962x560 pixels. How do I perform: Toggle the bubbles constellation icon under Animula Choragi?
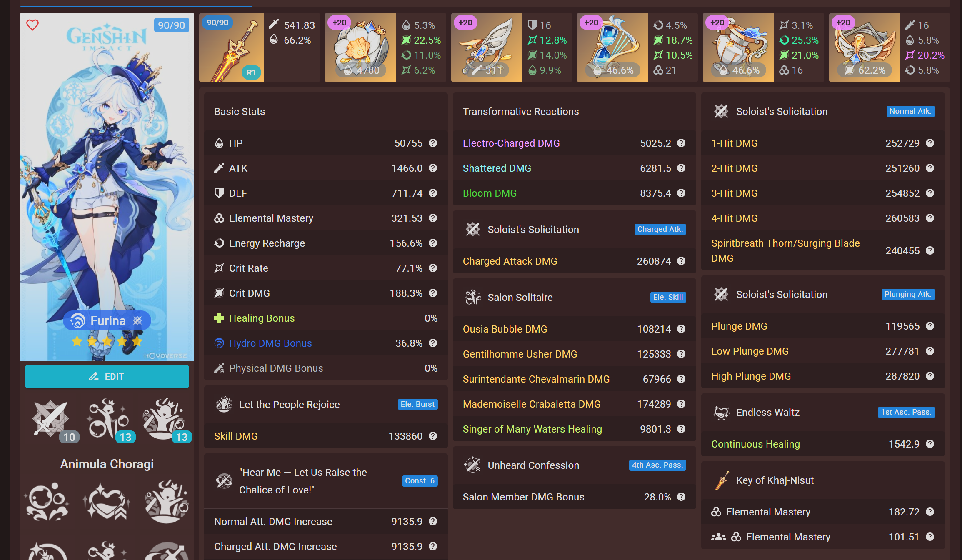47,501
